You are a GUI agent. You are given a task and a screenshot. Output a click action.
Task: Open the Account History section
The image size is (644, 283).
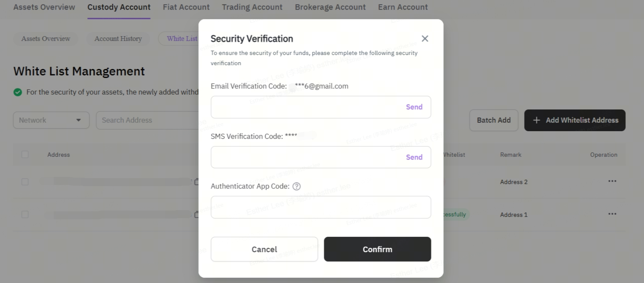[118, 39]
